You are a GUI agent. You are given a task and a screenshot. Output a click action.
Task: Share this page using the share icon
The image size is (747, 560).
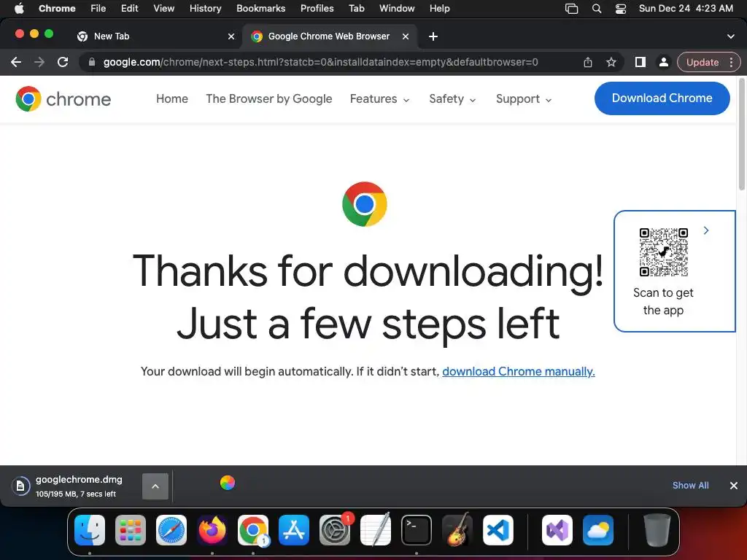point(588,62)
